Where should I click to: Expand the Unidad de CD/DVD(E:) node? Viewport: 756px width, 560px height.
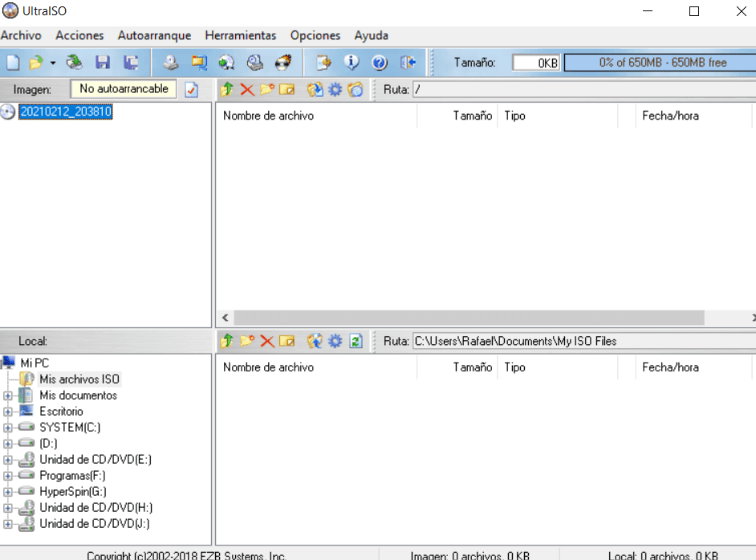tap(8, 460)
